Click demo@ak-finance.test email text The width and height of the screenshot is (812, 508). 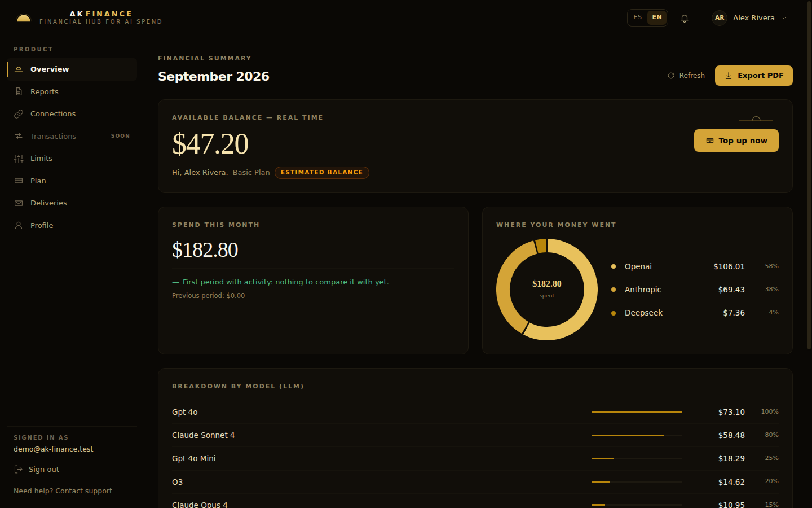[x=54, y=449]
